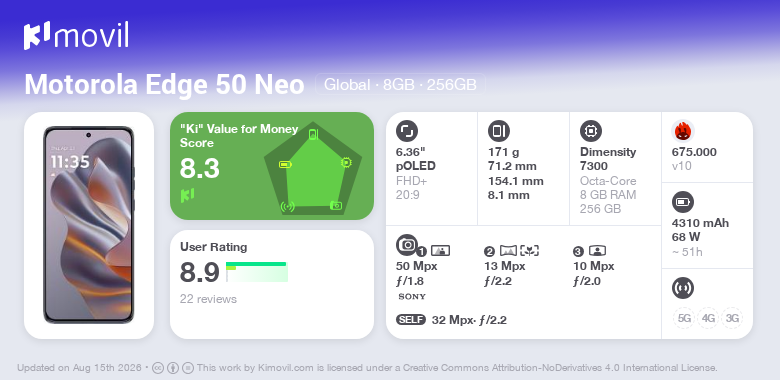
Task: Click the user rating green bar
Action: point(257,272)
